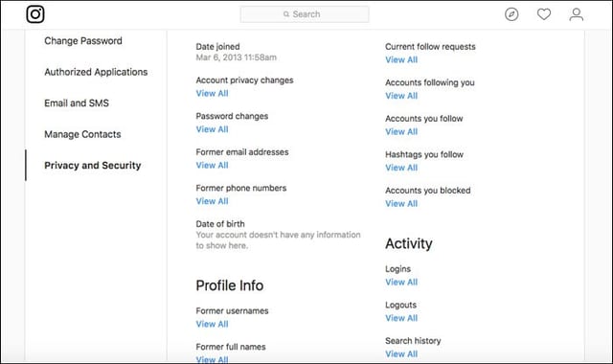View All under Logins

click(x=401, y=283)
